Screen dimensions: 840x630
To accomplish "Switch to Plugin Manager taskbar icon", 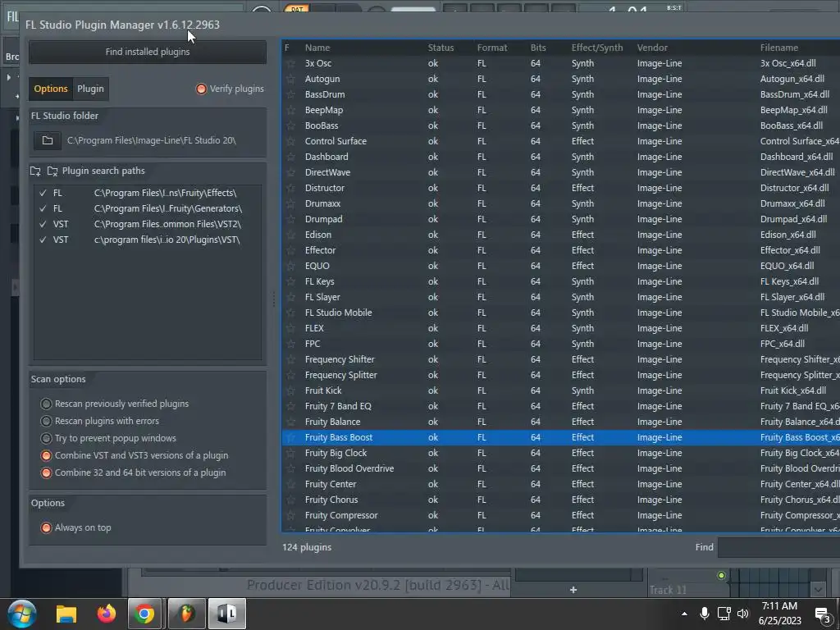I will pyautogui.click(x=226, y=614).
